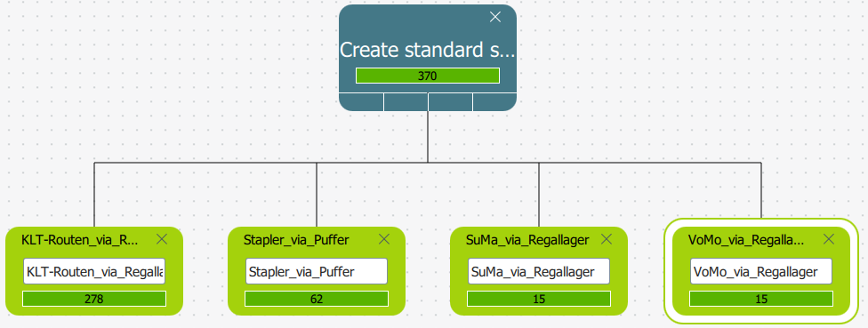The width and height of the screenshot is (868, 328).
Task: Select the KLT-Routen_via_R... node header
Action: (80, 239)
